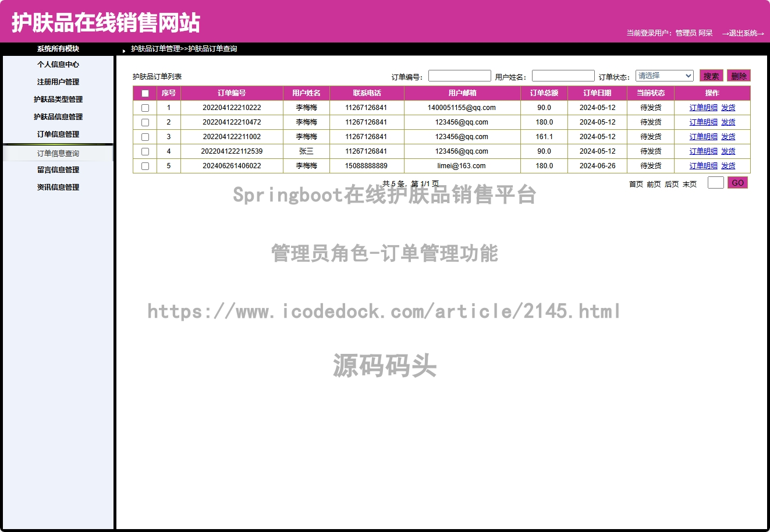770x532 pixels.
Task: Click 退出系统 to log out
Action: [x=743, y=33]
